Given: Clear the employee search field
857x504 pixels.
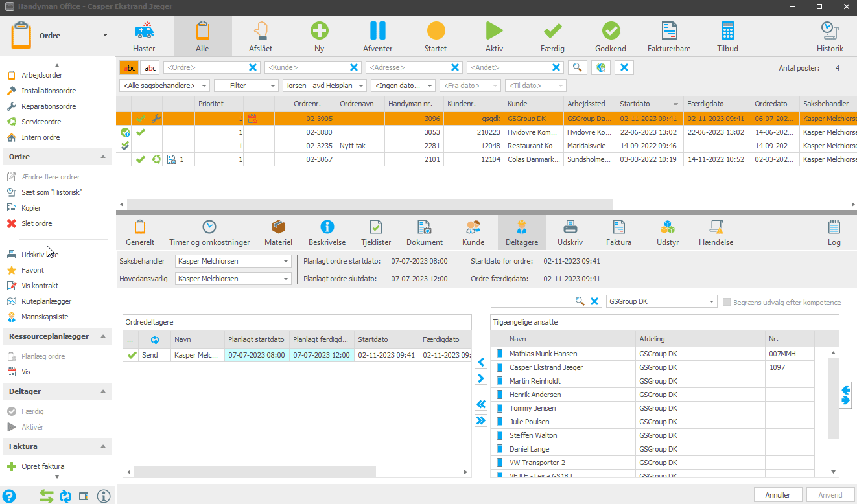Looking at the screenshot, I should pos(594,301).
